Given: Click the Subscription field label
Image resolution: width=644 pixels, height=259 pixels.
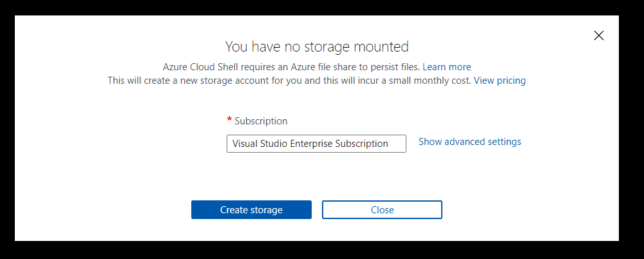Looking at the screenshot, I should tap(261, 120).
